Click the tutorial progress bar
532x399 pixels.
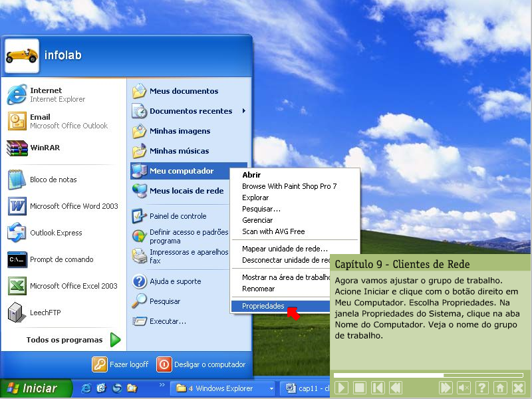click(x=429, y=375)
